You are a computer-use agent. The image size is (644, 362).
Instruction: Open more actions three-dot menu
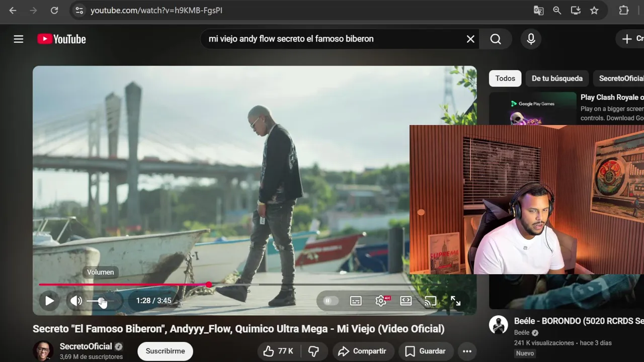[467, 351]
